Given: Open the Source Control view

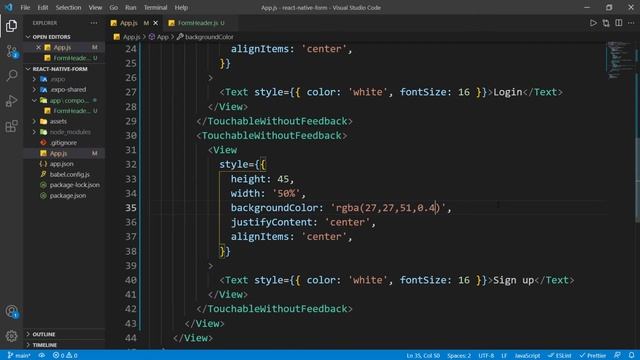Looking at the screenshot, I should coord(11,51).
